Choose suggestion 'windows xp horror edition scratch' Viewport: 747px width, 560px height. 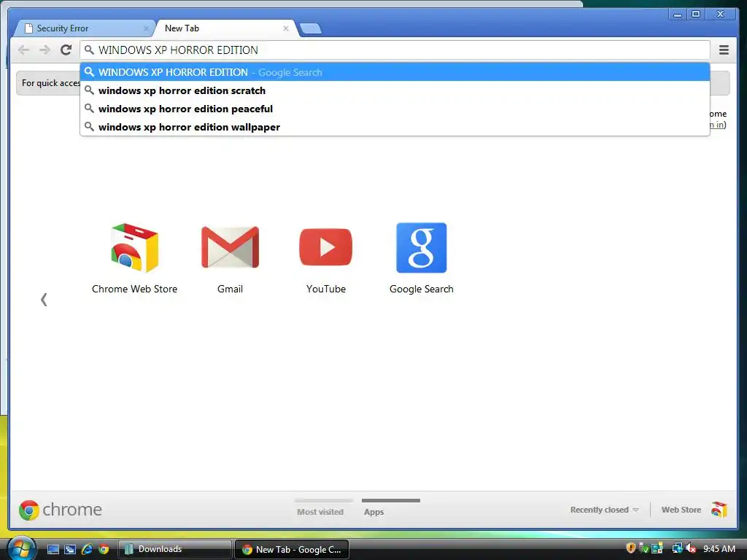(x=395, y=90)
